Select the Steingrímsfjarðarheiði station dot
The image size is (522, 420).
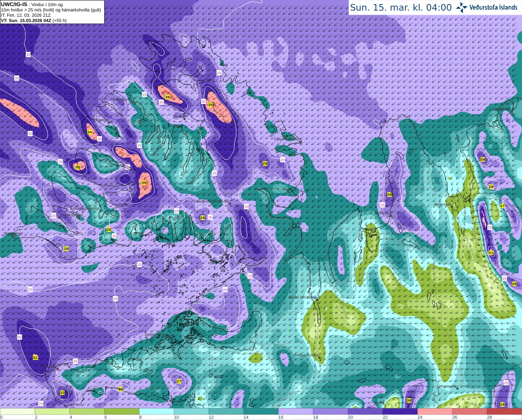click(x=230, y=203)
